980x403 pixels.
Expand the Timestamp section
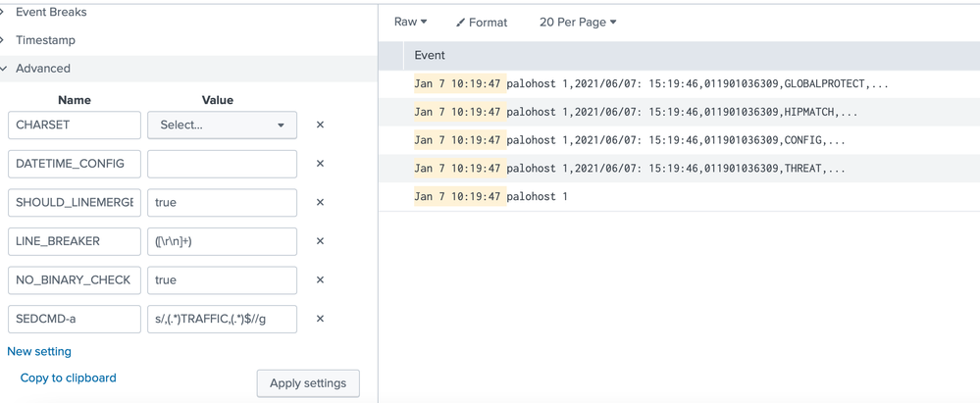click(x=45, y=40)
